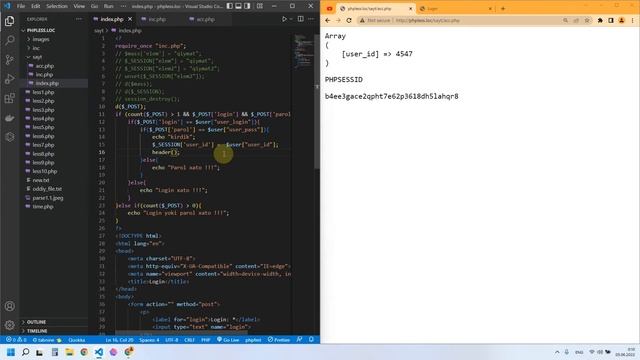This screenshot has width=640, height=360.
Task: Open time.php in the explorer
Action: pos(43,207)
